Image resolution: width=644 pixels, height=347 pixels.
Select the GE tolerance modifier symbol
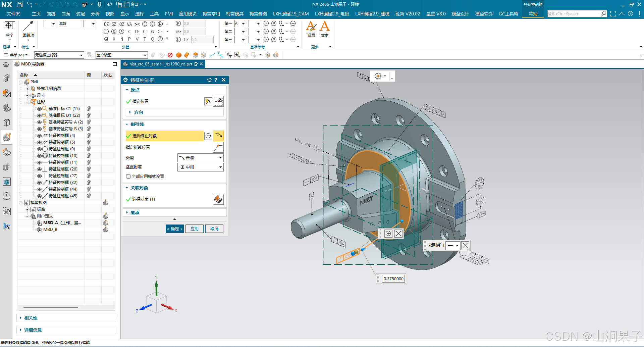(160, 32)
